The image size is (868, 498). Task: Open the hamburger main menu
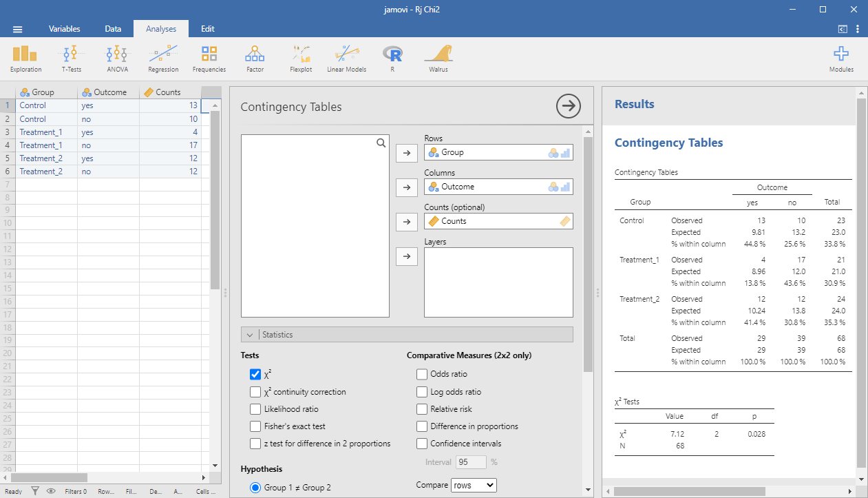point(18,29)
